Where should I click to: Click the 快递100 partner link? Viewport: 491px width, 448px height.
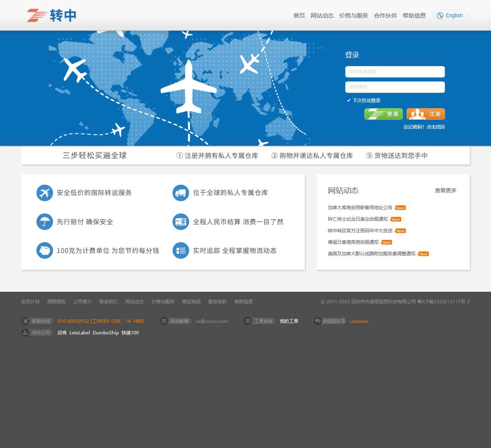130,333
